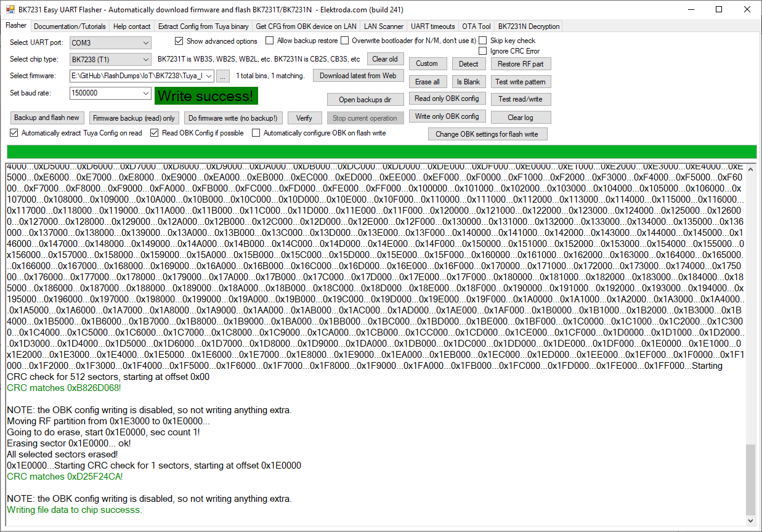
Task: Click Test write pattern button
Action: tap(521, 81)
